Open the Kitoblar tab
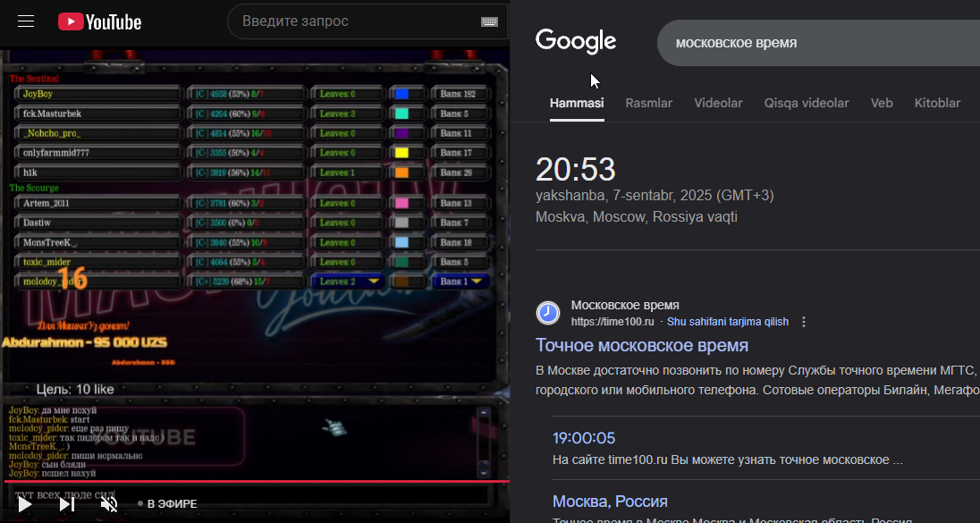Screen dimensions: 980x523 coord(937,103)
